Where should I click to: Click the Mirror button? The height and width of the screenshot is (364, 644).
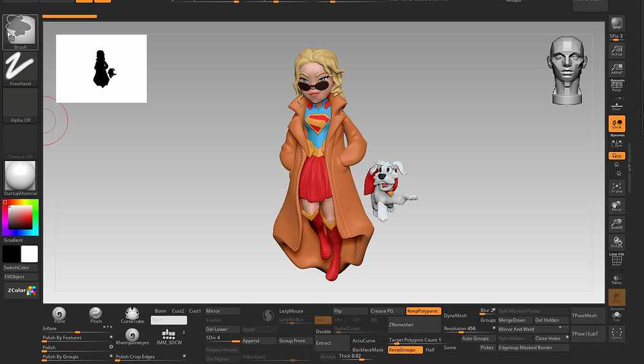click(x=222, y=311)
